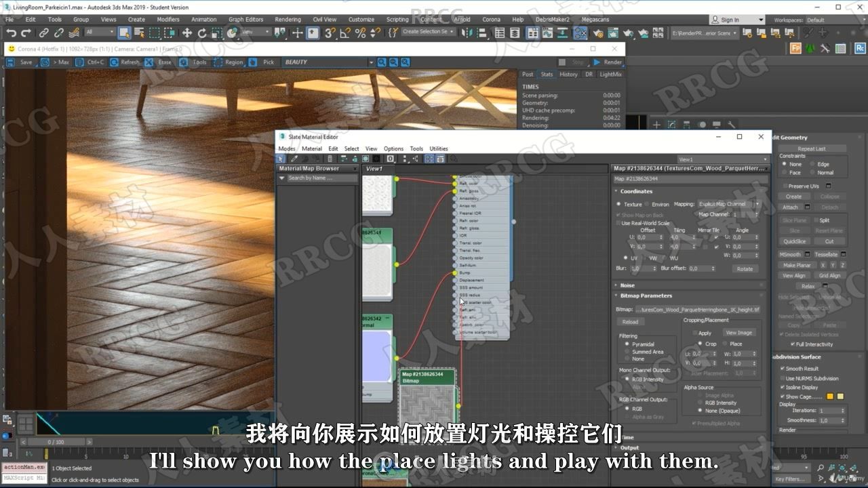The height and width of the screenshot is (488, 868).
Task: Refresh the Corona frame buffer
Action: pos(124,62)
